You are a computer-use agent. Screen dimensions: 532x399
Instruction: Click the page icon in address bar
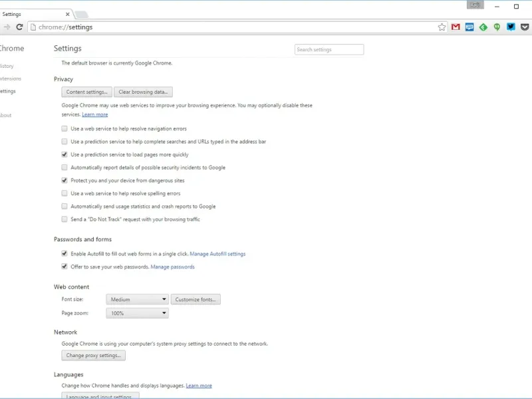click(x=33, y=27)
